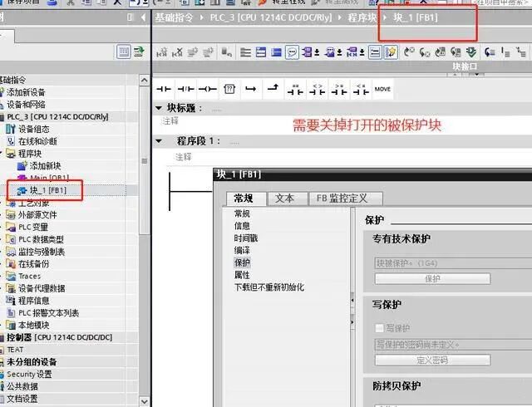The width and height of the screenshot is (532, 407).
Task: Click project tree scrollbar up arrow
Action: pyautogui.click(x=144, y=80)
